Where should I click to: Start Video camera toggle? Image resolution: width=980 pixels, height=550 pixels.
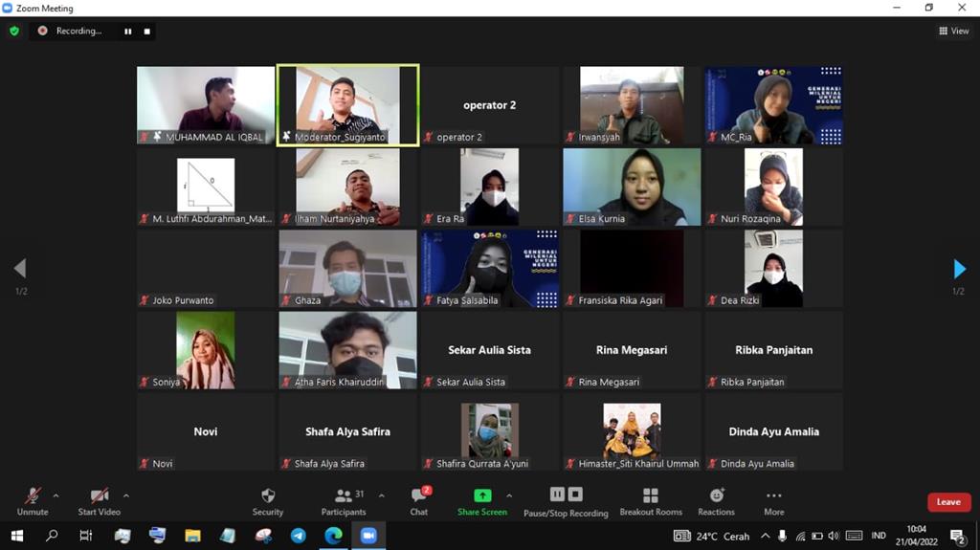(99, 500)
